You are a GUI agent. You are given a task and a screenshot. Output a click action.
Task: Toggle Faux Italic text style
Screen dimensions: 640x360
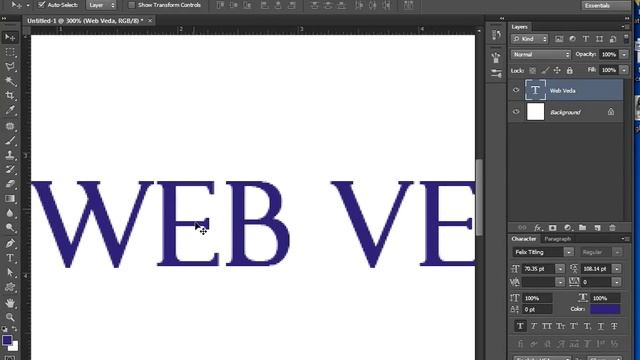pos(533,326)
